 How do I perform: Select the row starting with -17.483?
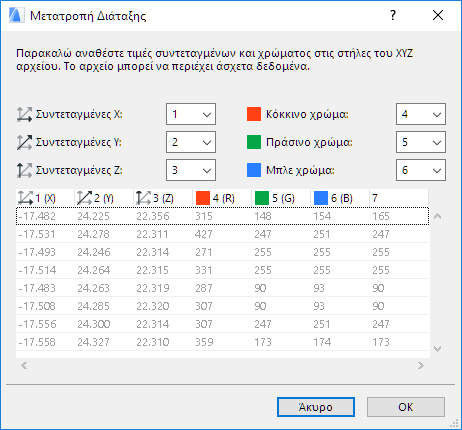pos(222,288)
